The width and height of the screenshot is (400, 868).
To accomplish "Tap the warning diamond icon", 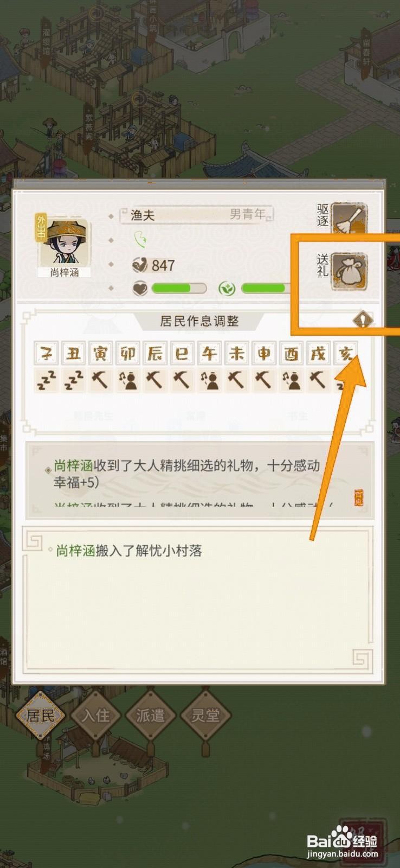I will point(362,321).
